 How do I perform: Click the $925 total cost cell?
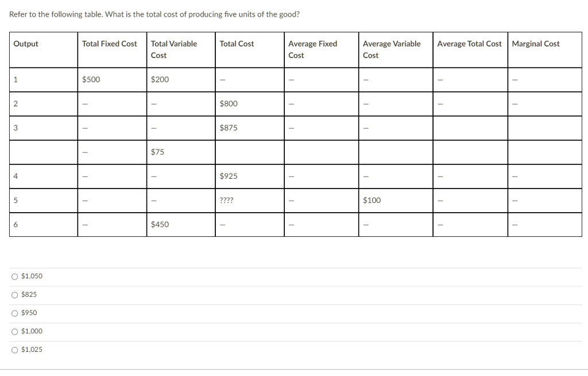[x=228, y=176]
